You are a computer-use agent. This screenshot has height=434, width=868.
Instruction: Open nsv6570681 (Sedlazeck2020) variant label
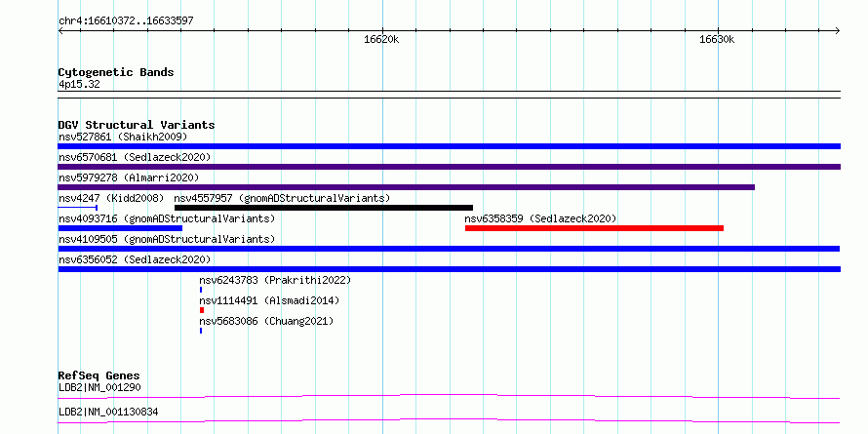[x=135, y=157]
